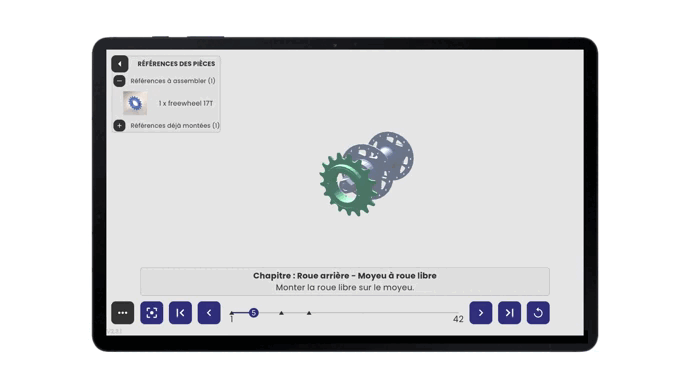
Task: Expand Références déjà montées section
Action: point(119,125)
